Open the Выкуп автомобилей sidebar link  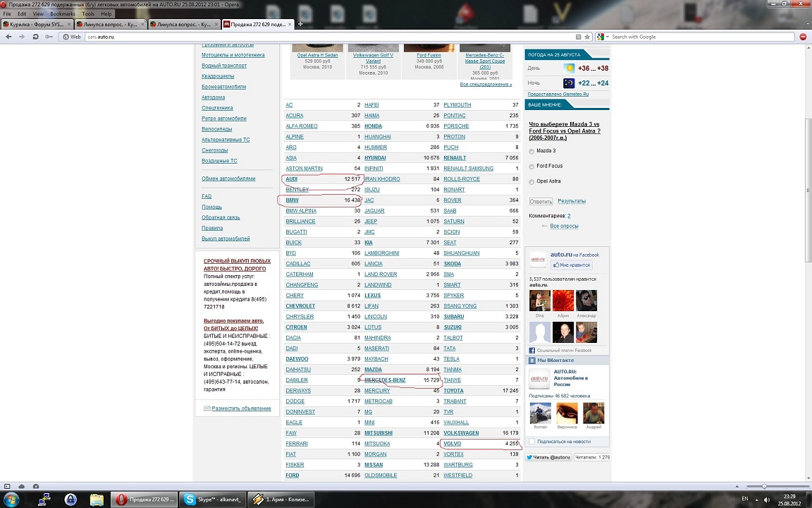(226, 239)
